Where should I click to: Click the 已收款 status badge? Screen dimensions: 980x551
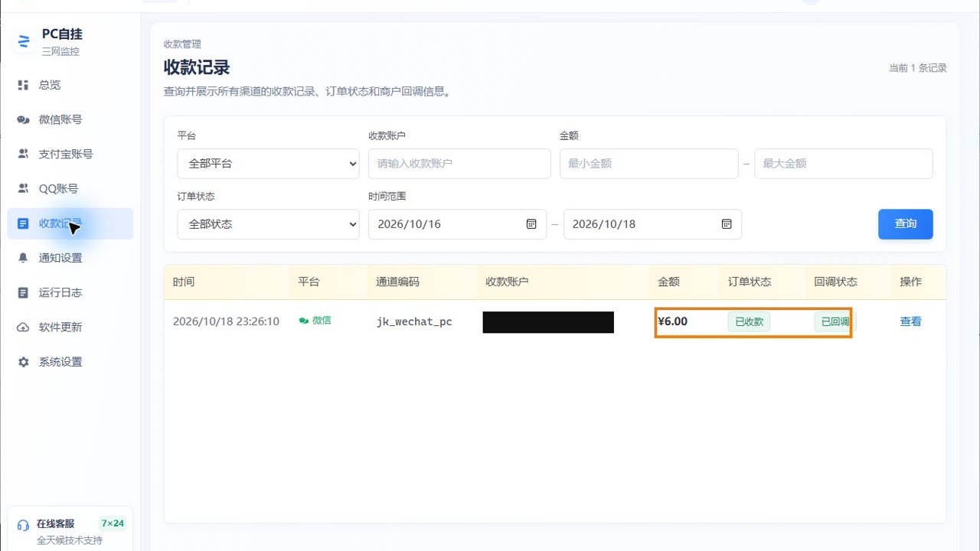pos(749,321)
